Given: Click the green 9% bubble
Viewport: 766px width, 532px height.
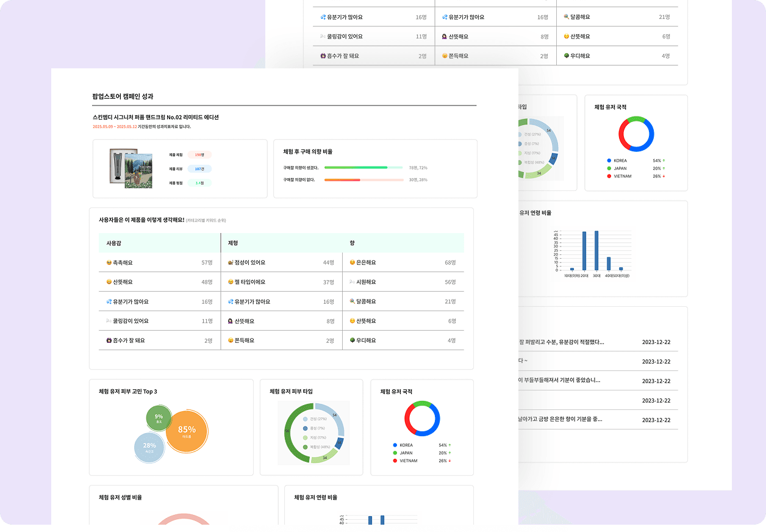Looking at the screenshot, I should pyautogui.click(x=159, y=418).
